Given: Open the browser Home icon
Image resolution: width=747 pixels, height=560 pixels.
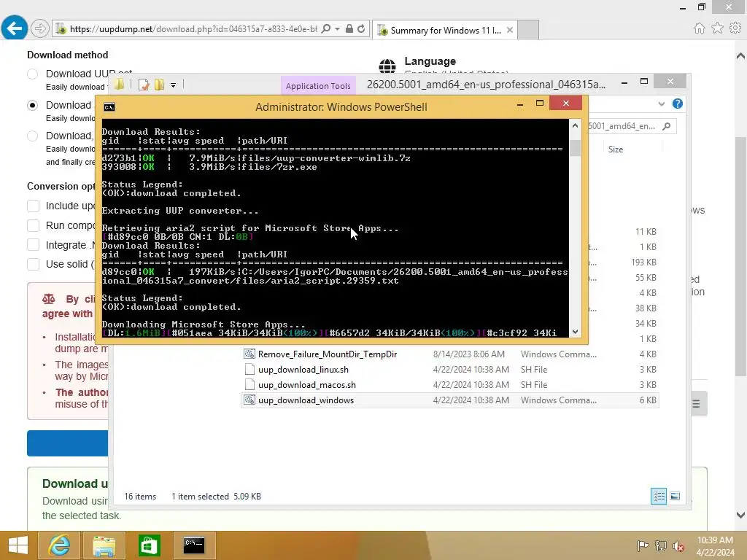Looking at the screenshot, I should pyautogui.click(x=700, y=28).
